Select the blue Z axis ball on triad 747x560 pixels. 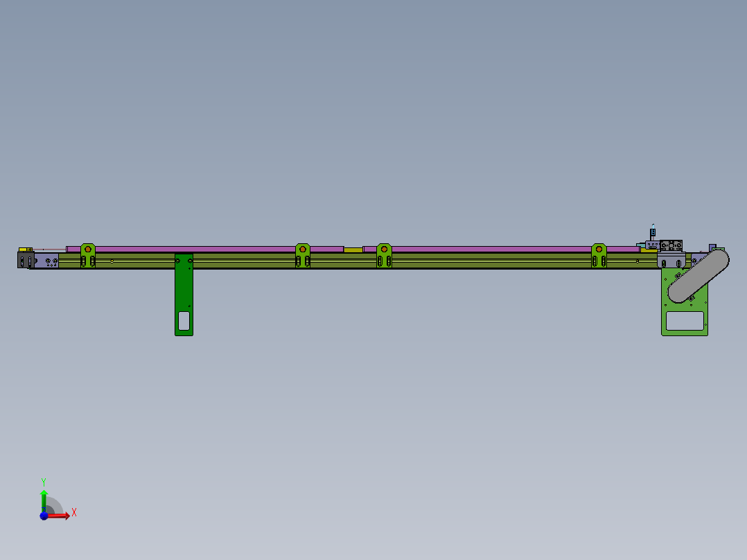[44, 516]
